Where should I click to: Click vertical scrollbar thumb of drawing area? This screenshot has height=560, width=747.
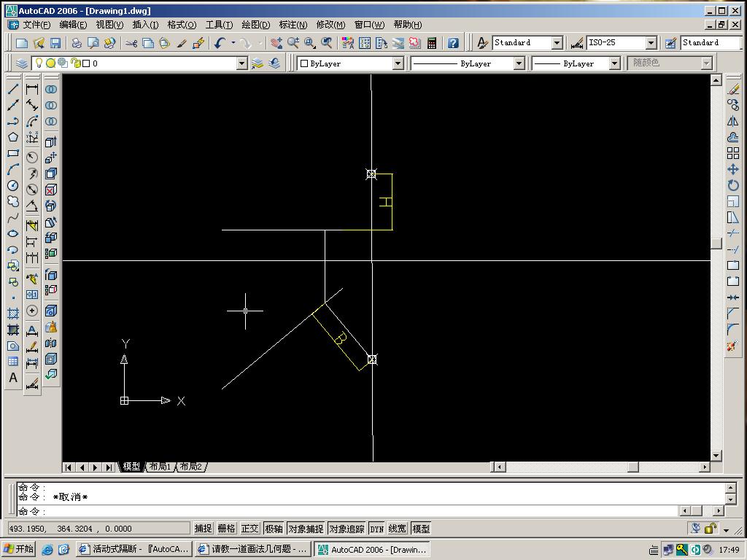pyautogui.click(x=716, y=243)
